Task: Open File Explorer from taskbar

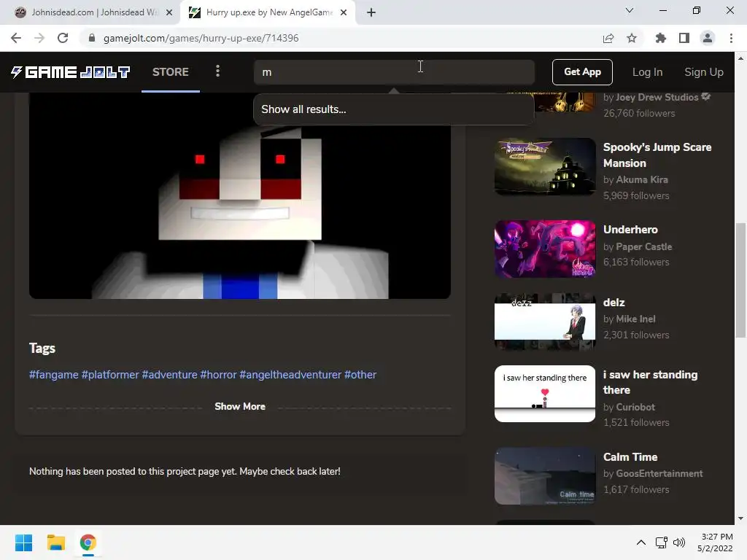Action: click(55, 542)
